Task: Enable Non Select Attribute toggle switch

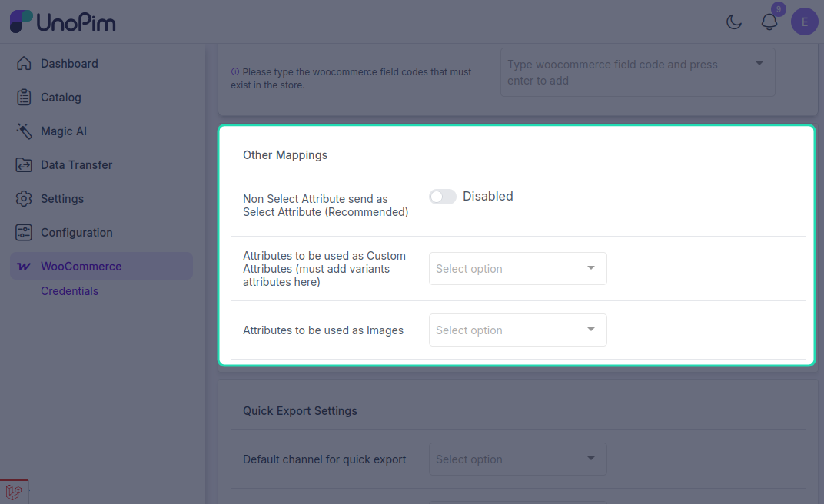Action: click(443, 197)
